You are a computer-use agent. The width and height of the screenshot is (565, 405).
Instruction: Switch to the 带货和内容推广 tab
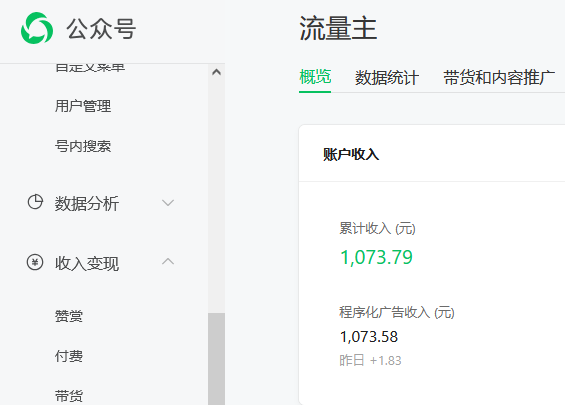click(x=499, y=77)
